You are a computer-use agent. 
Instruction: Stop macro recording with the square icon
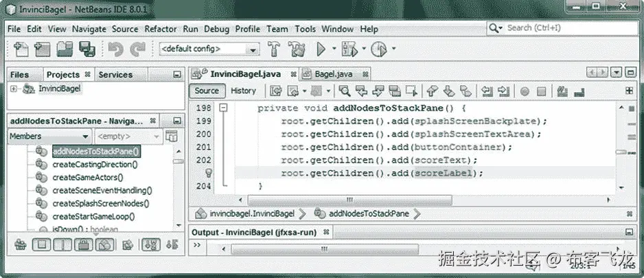541,91
